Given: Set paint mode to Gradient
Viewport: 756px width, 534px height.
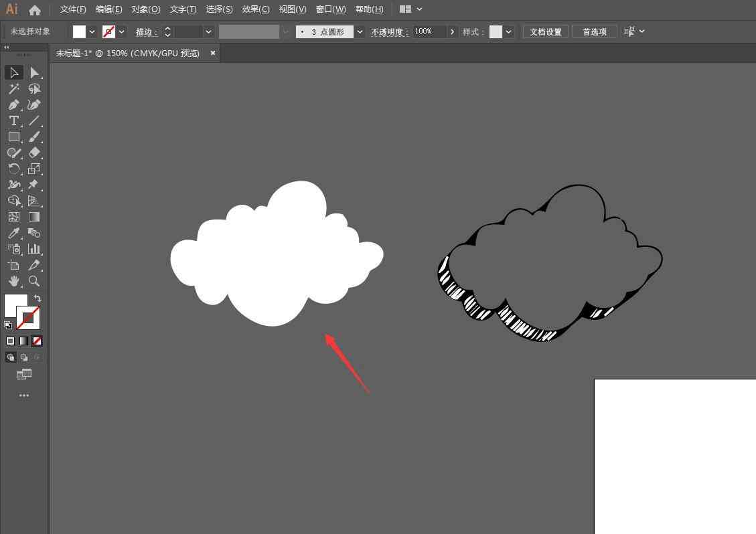Looking at the screenshot, I should pos(23,341).
